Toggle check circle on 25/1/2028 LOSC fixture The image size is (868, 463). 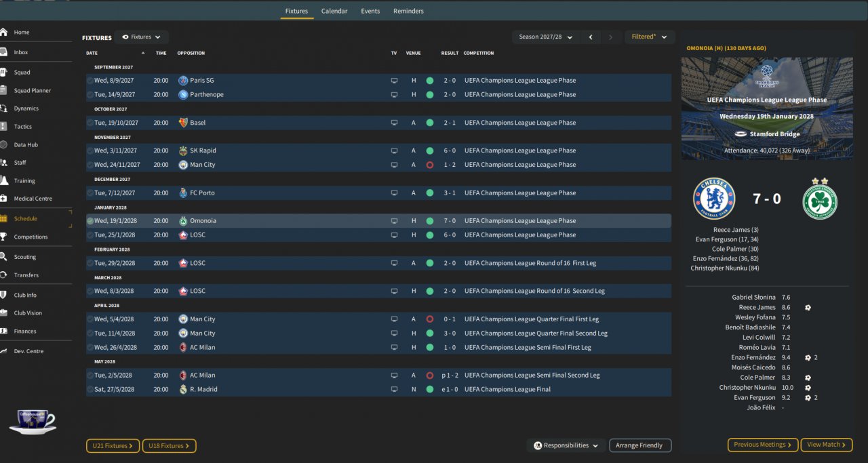tap(90, 235)
